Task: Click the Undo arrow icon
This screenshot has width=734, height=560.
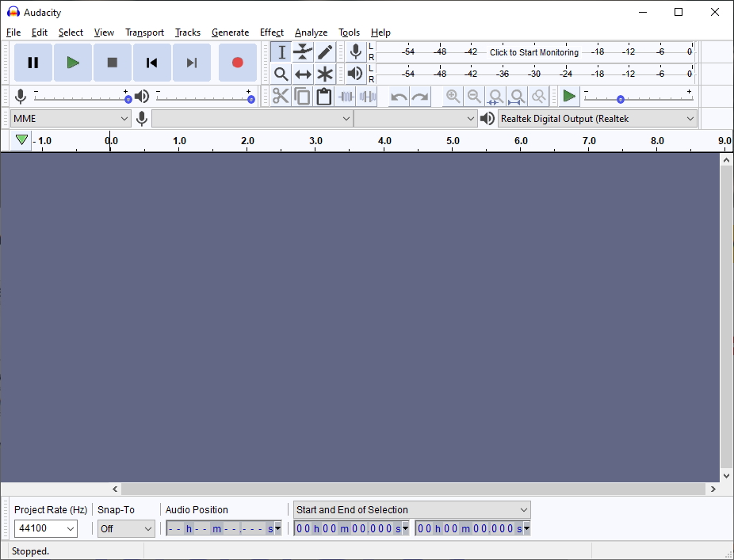Action: point(399,97)
